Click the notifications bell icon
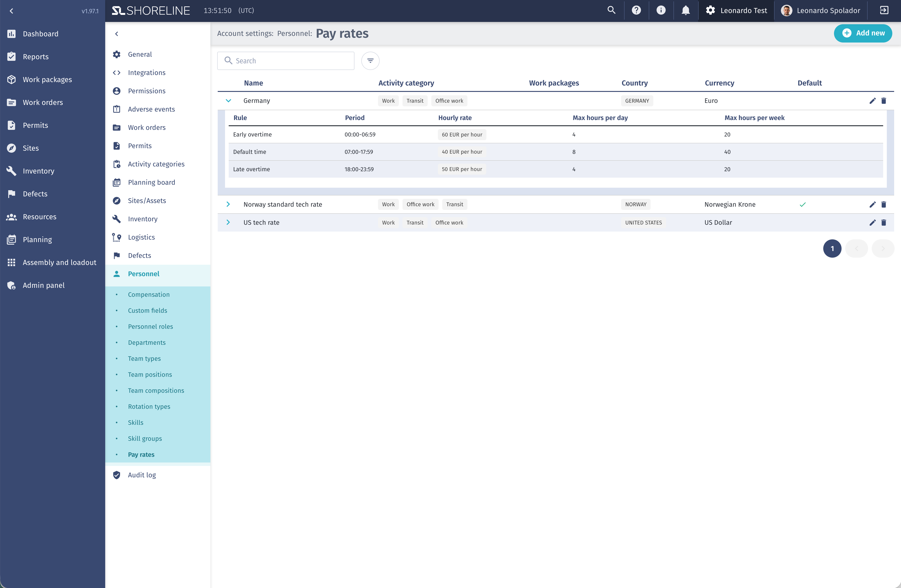Screen dimensions: 901x588 click(686, 11)
